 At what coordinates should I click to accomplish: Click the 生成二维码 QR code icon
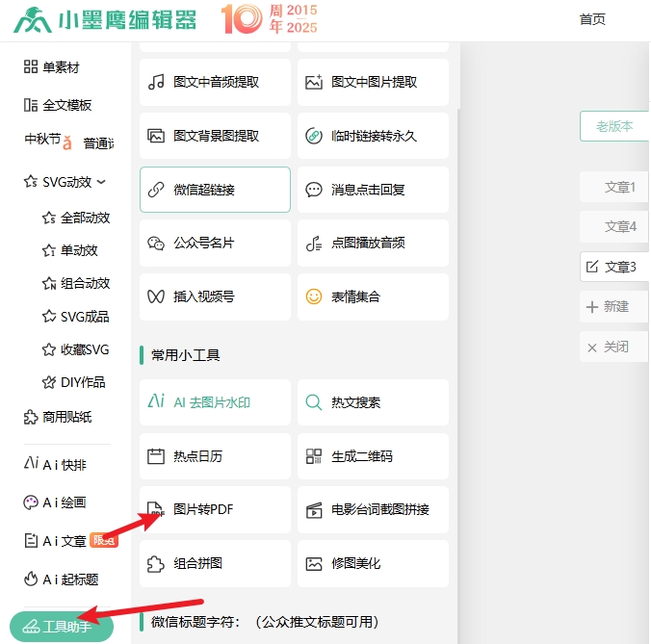[314, 456]
